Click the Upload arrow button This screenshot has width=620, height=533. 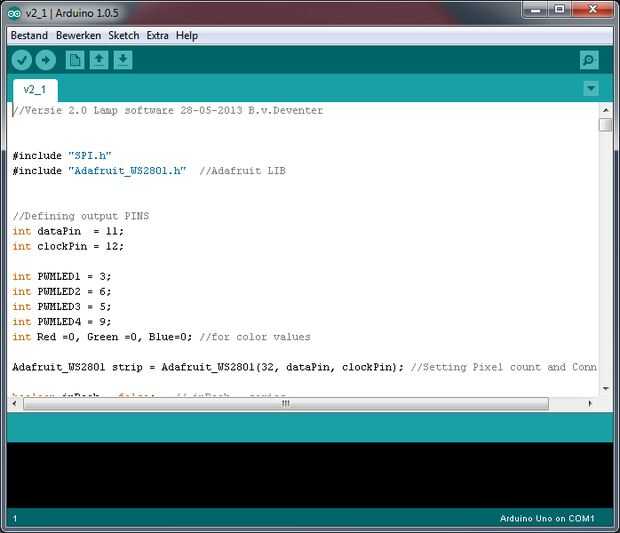[x=45, y=60]
